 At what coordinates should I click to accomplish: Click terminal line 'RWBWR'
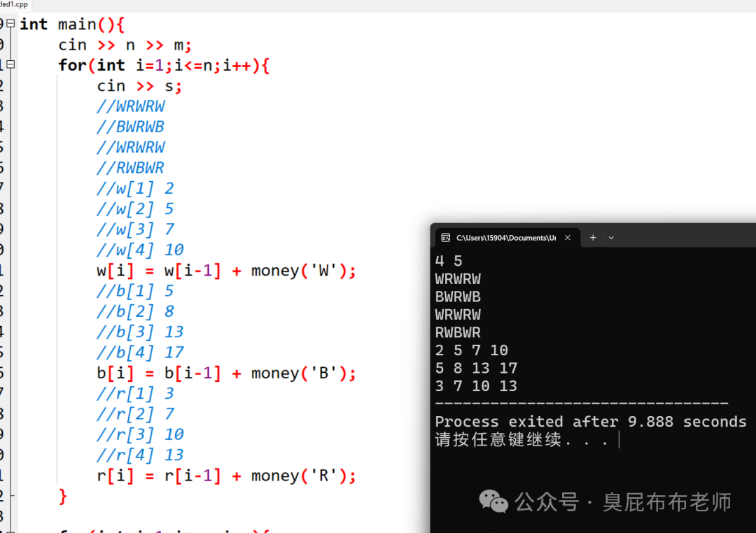[x=458, y=332]
